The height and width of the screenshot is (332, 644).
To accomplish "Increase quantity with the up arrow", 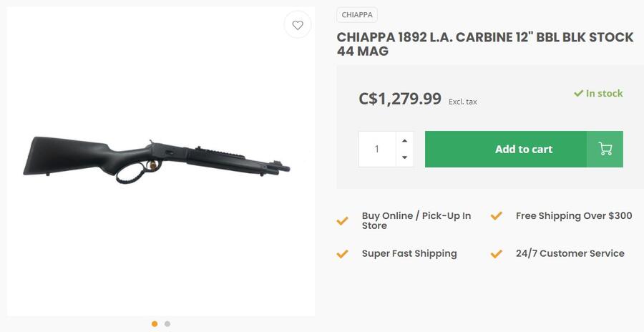I will [405, 140].
